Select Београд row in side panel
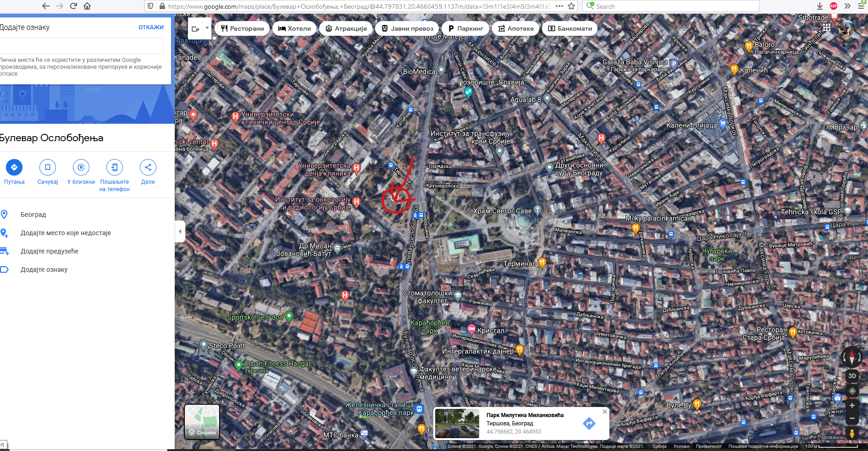This screenshot has height=451, width=868. pyautogui.click(x=87, y=214)
